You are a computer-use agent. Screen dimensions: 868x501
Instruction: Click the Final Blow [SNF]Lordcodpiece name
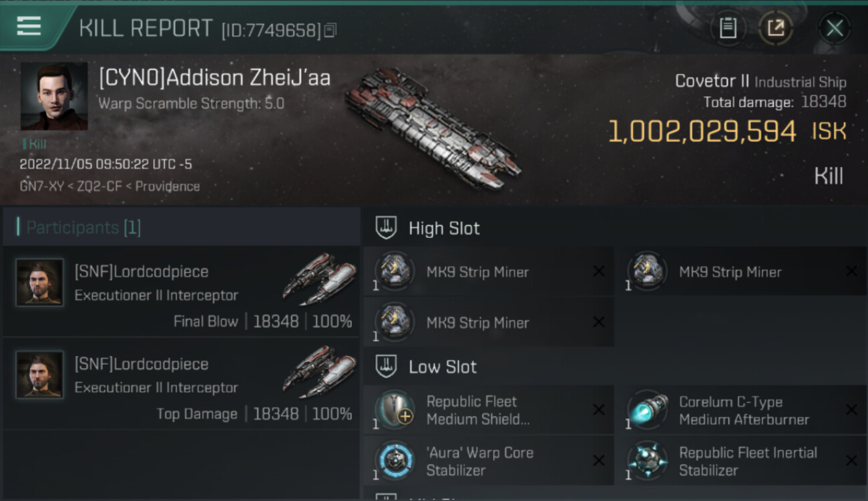click(x=142, y=272)
